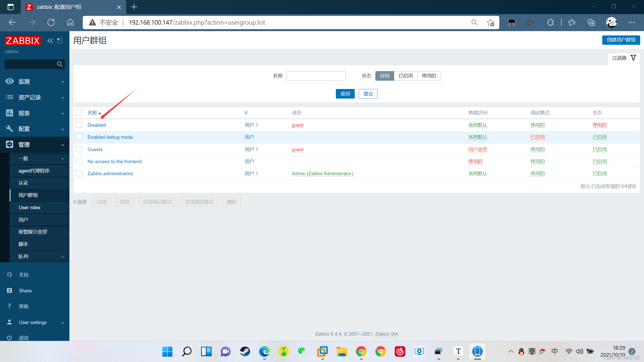Open the browser zoom magnifier icon
The image size is (644, 362).
click(x=474, y=22)
